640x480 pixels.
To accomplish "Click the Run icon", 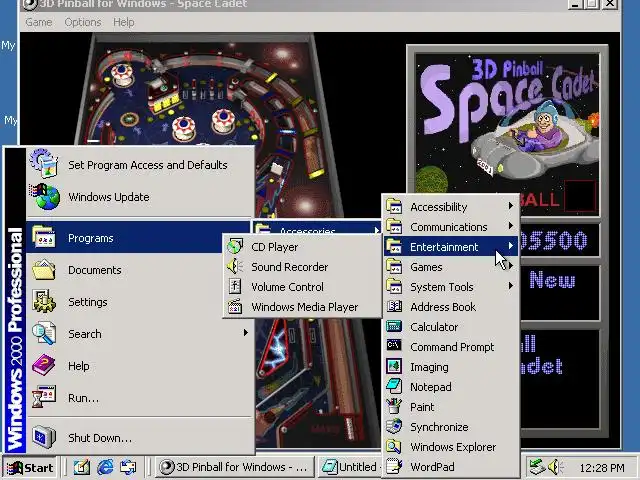I will [44, 397].
